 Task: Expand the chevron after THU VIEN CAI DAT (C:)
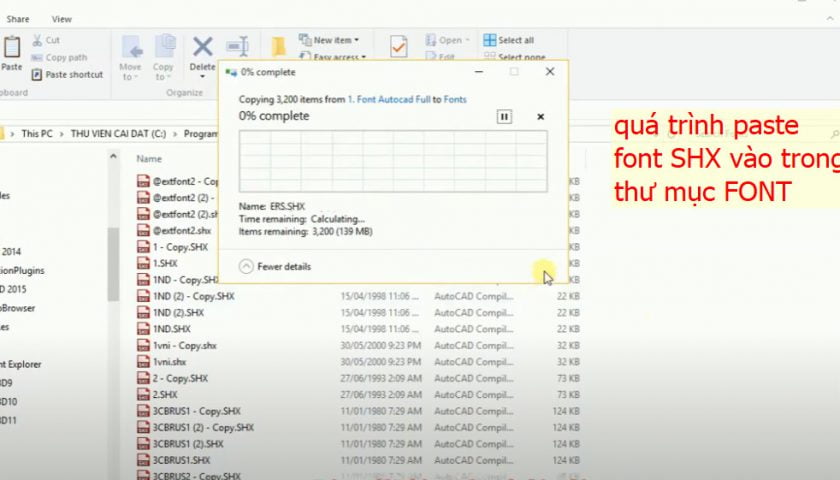pos(175,134)
